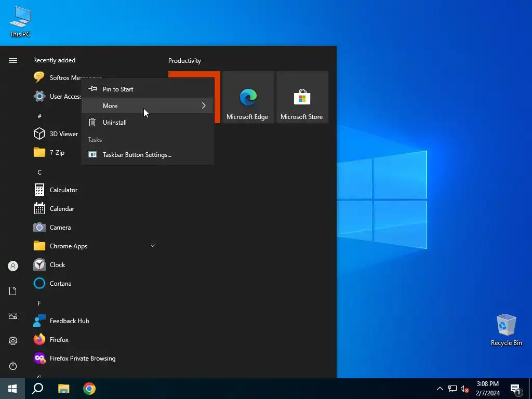This screenshot has height=399, width=532.
Task: Open the Microsoft Store tile
Action: pos(302,97)
